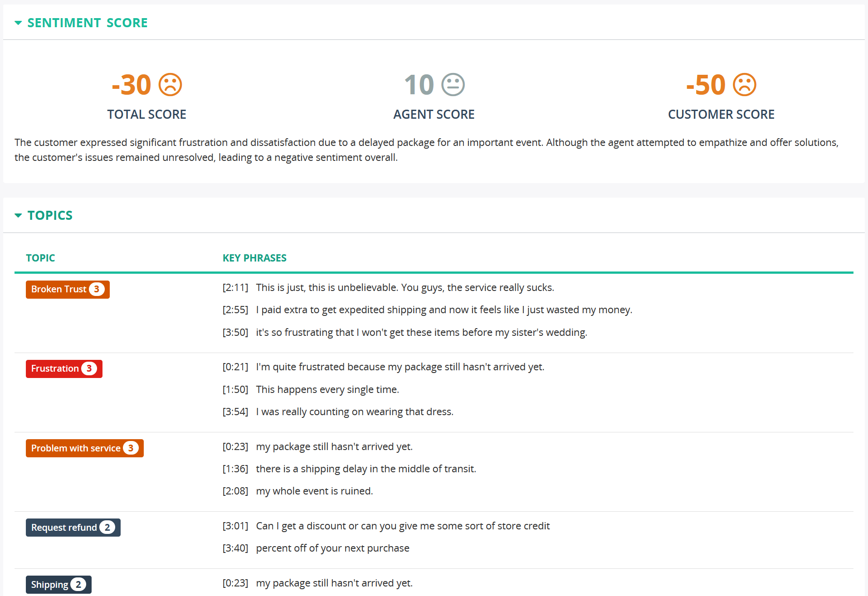Click the "3" badge on the Frustration tag
This screenshot has width=868, height=596.
tap(89, 368)
